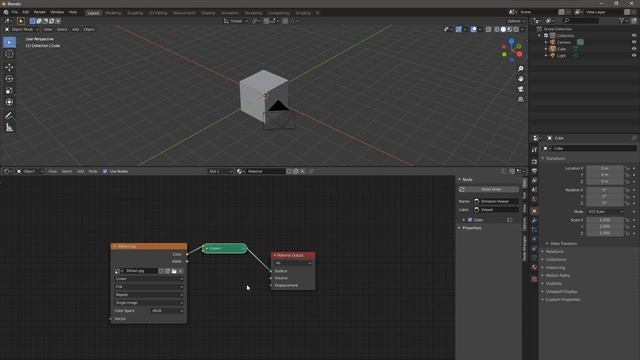Open the Render menu
Screen dimensions: 640x360
[x=40, y=12]
